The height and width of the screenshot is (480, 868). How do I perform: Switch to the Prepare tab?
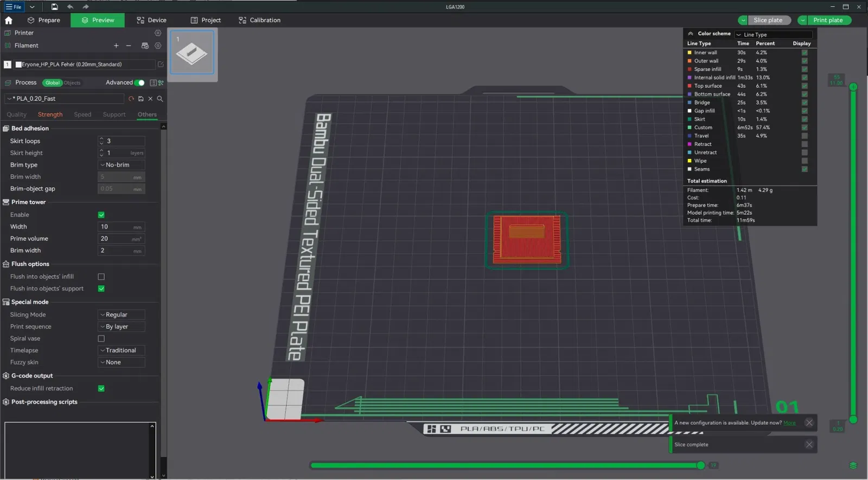pos(44,20)
